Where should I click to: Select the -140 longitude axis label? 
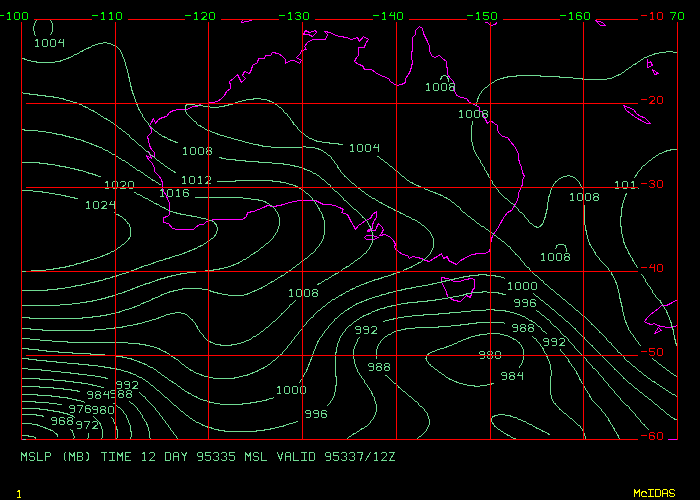click(x=391, y=17)
